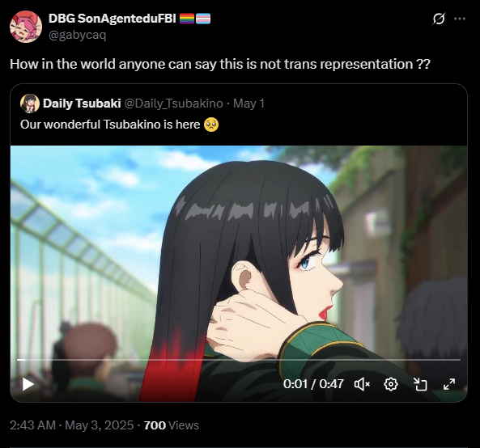Seek along the video progress bar
Image resolution: width=480 pixels, height=448 pixels.
pos(239,360)
